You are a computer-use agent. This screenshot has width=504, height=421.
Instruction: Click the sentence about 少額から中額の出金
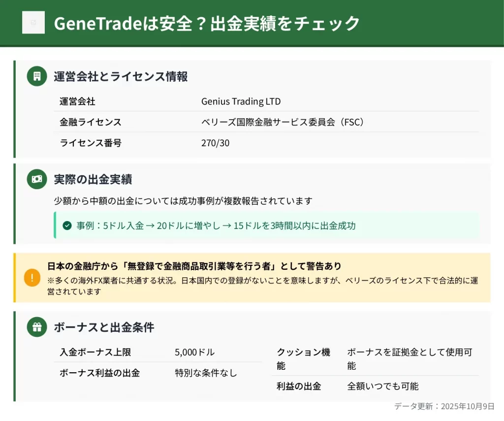pyautogui.click(x=183, y=201)
